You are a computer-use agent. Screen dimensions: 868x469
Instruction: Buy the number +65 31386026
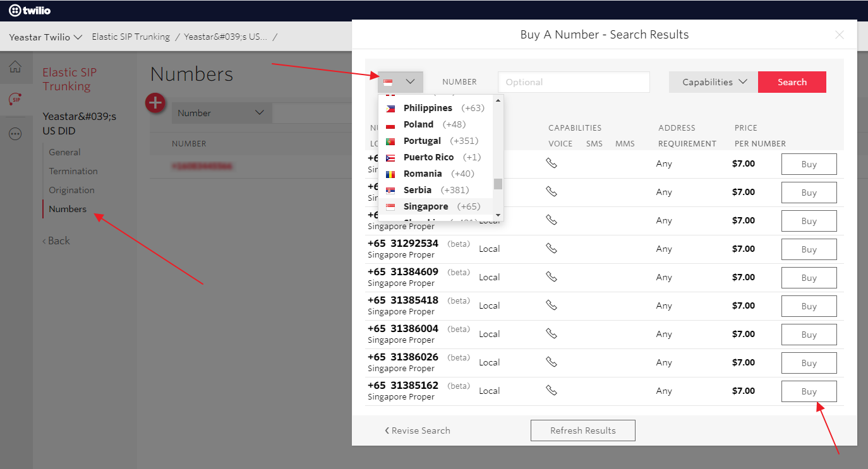pos(809,363)
